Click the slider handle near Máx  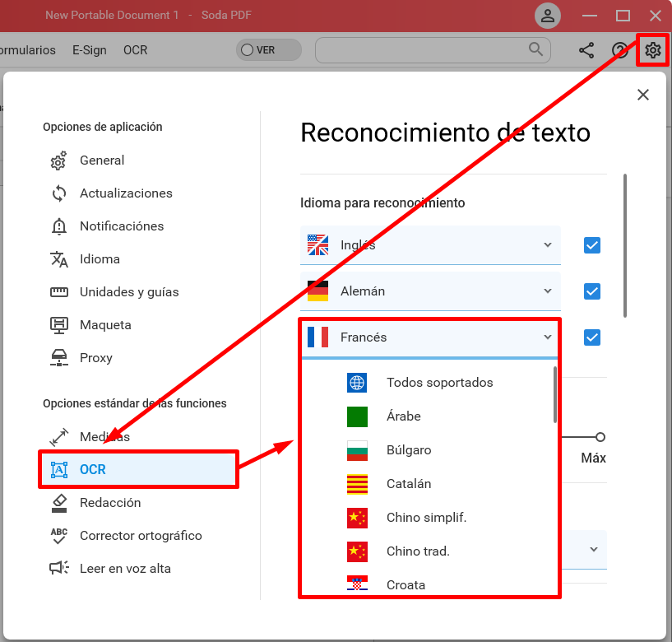pyautogui.click(x=600, y=437)
